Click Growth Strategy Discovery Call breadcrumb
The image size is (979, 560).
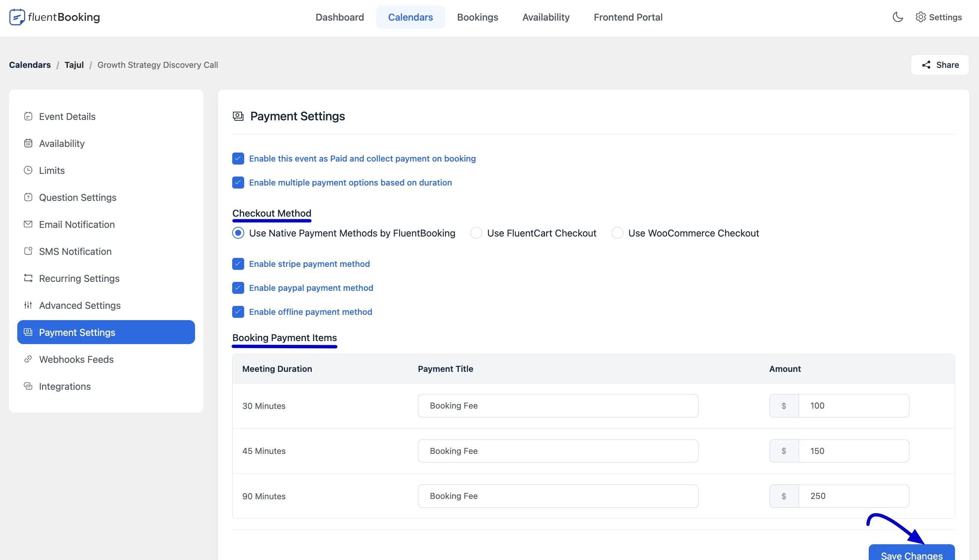click(x=158, y=64)
